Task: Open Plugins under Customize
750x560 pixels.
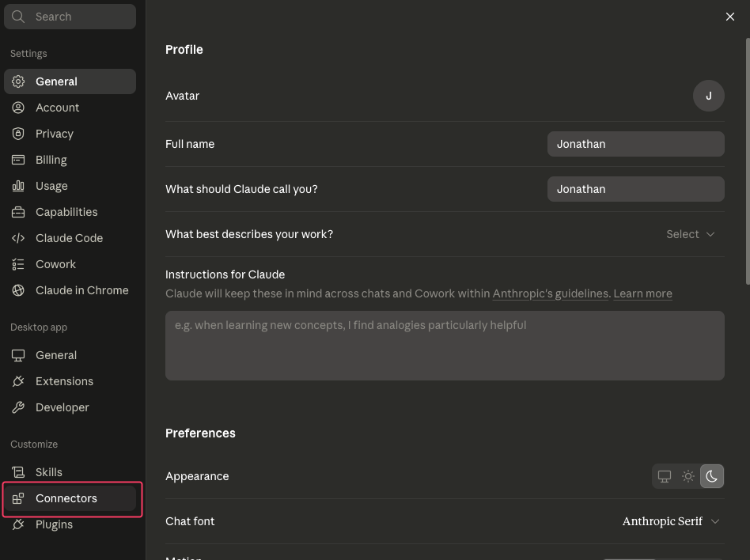Action: pos(70,524)
